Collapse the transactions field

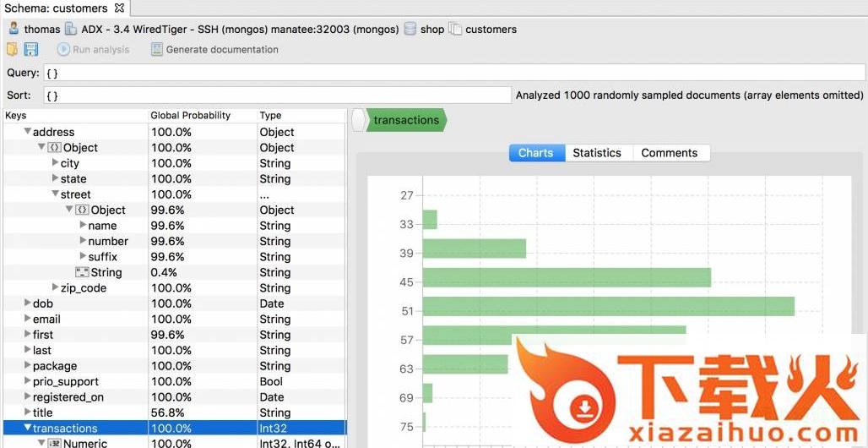27,428
